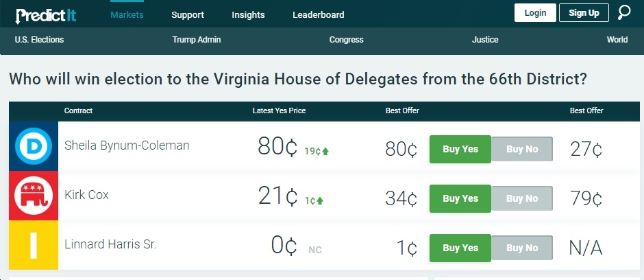The image size is (644, 280).
Task: Go to the Leaderboard page
Action: tap(319, 15)
